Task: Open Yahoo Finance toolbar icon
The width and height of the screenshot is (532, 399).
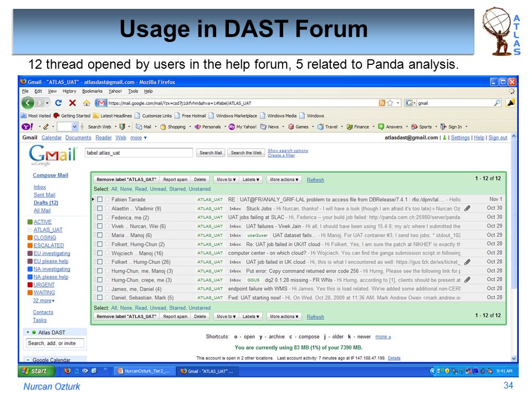Action: pyautogui.click(x=350, y=126)
